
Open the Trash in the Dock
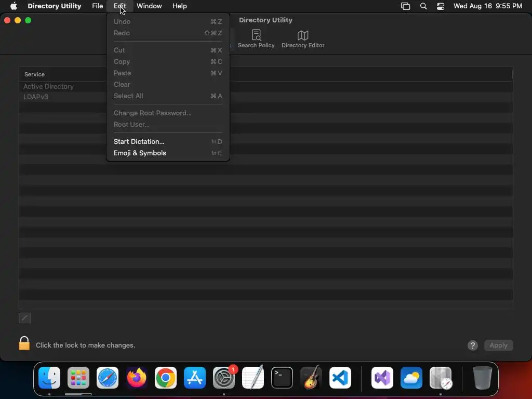pyautogui.click(x=482, y=377)
